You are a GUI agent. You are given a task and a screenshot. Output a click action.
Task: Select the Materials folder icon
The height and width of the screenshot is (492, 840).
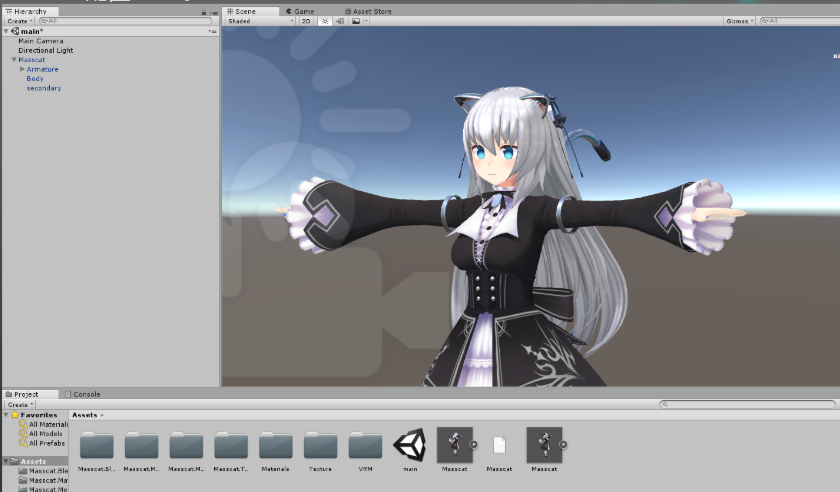(x=275, y=445)
